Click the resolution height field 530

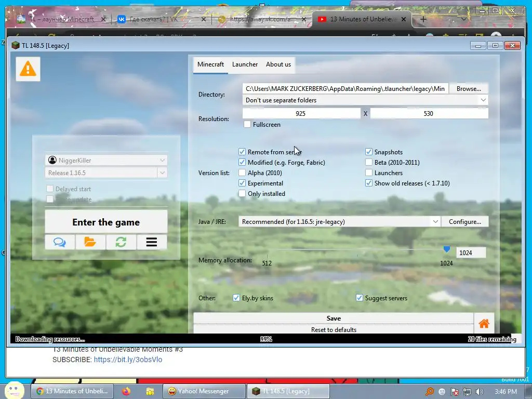pyautogui.click(x=429, y=113)
